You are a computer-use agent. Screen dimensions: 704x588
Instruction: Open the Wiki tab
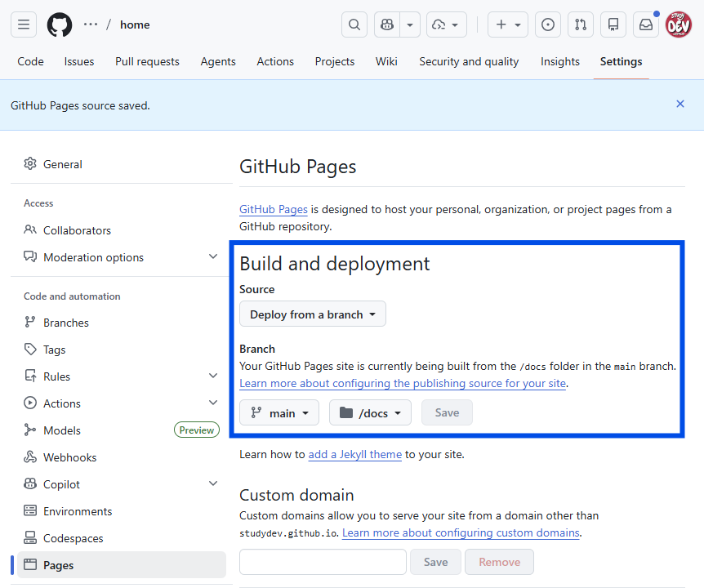[386, 61]
